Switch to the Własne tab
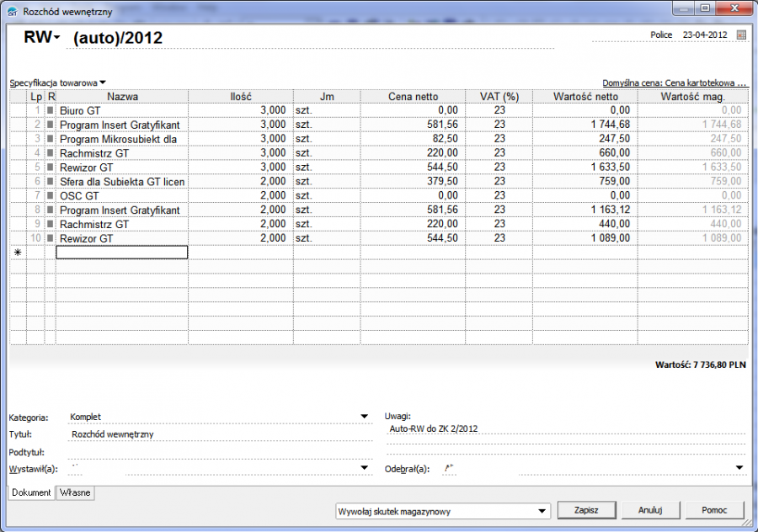 pyautogui.click(x=75, y=492)
